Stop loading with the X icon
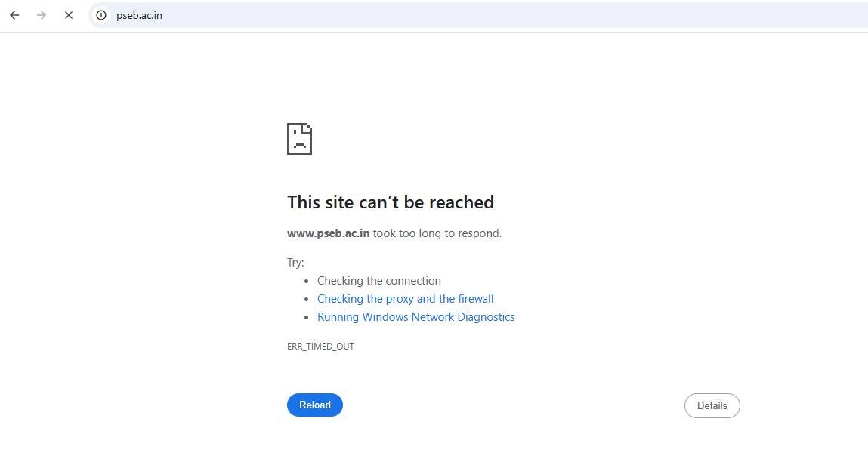The image size is (868, 456). pyautogui.click(x=69, y=16)
